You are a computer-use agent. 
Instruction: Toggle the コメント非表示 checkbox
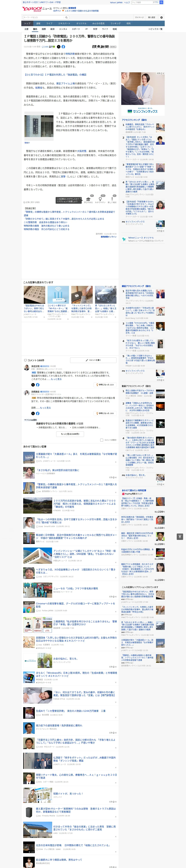pyautogui.click(x=102, y=440)
